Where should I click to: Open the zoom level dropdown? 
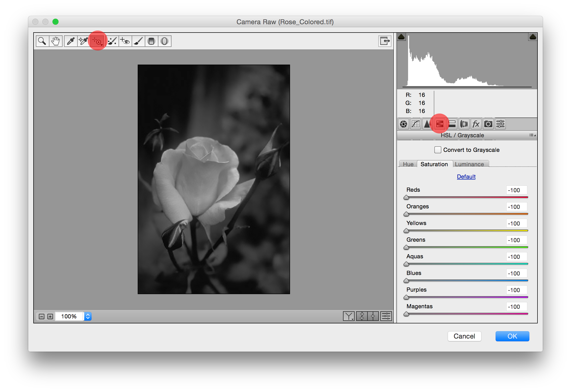[88, 316]
